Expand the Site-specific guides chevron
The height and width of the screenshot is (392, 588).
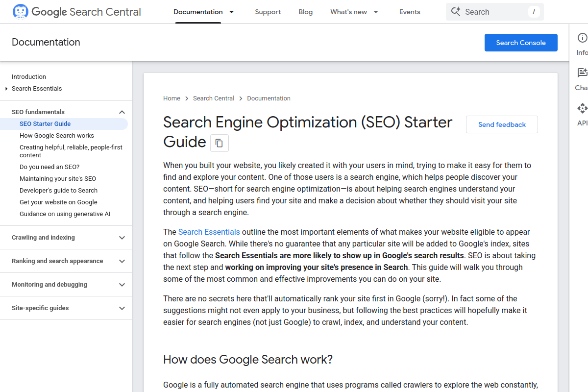[122, 308]
